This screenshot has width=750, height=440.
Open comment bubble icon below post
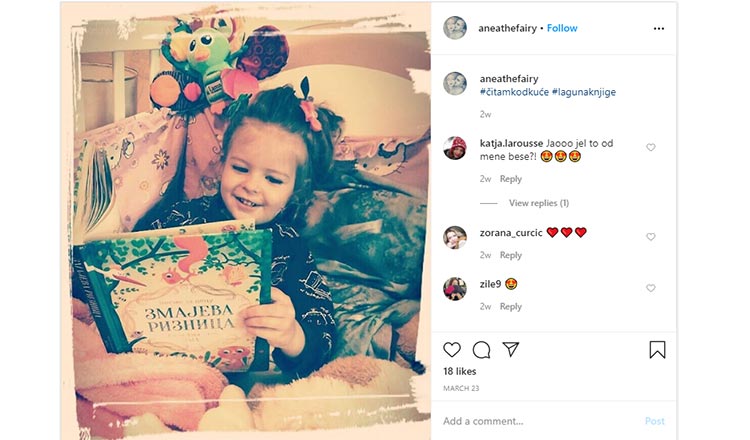(481, 350)
